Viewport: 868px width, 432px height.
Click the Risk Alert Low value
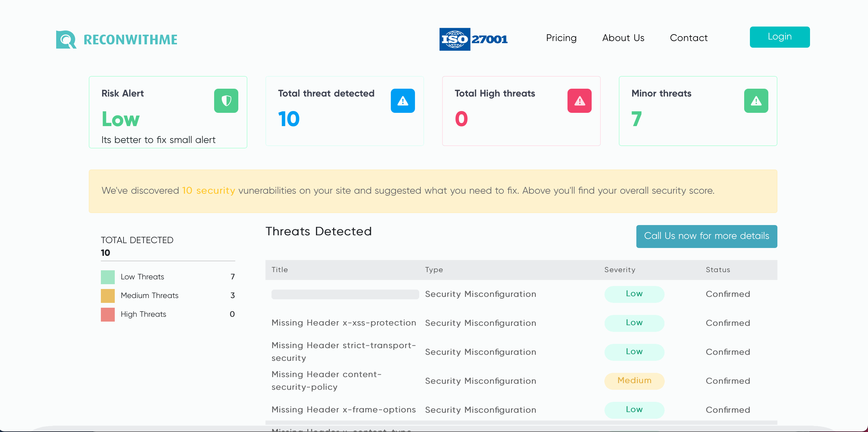[x=120, y=119]
